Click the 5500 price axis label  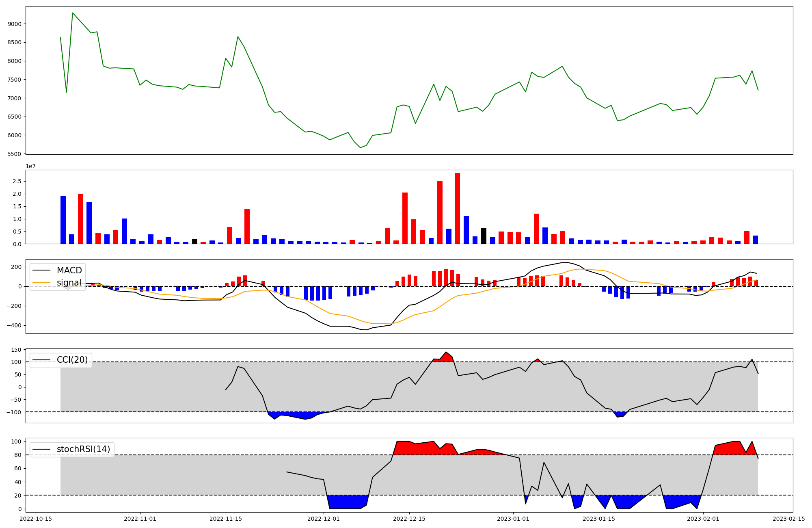[x=15, y=154]
